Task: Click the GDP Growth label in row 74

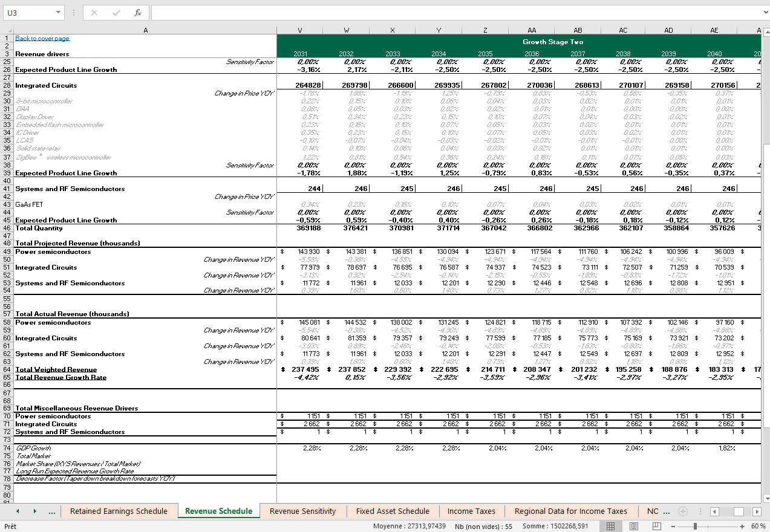Action: coord(33,448)
